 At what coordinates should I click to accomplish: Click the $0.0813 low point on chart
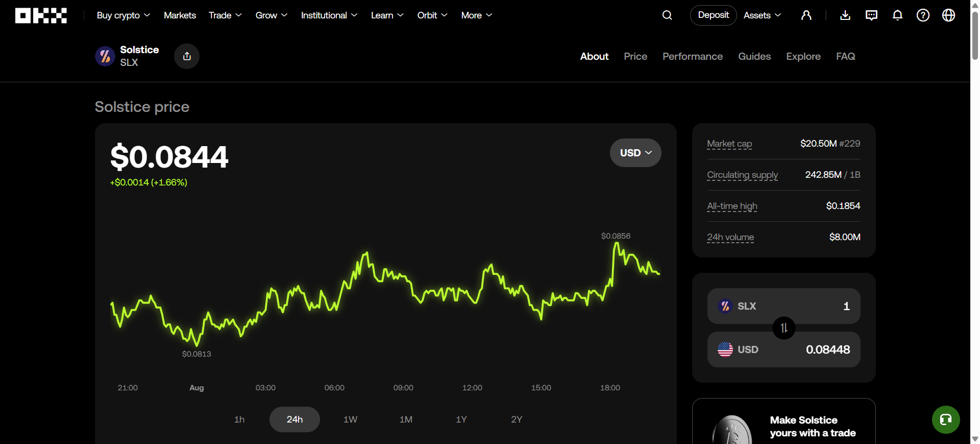(197, 354)
